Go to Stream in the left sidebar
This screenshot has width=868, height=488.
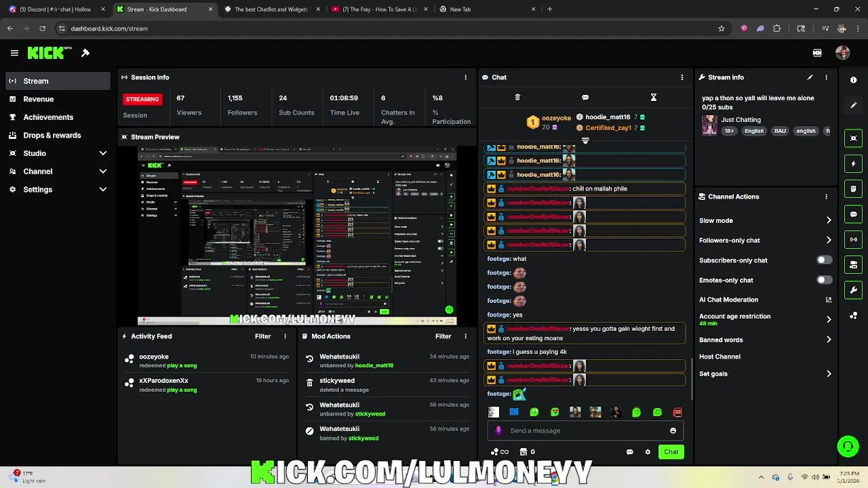(x=58, y=81)
